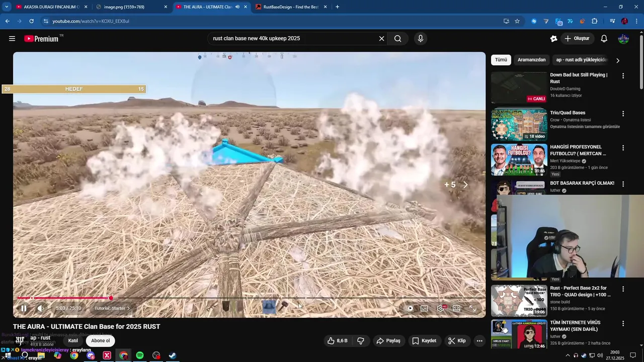Install app icon in address bar
The height and width of the screenshot is (362, 644).
pyautogui.click(x=506, y=21)
